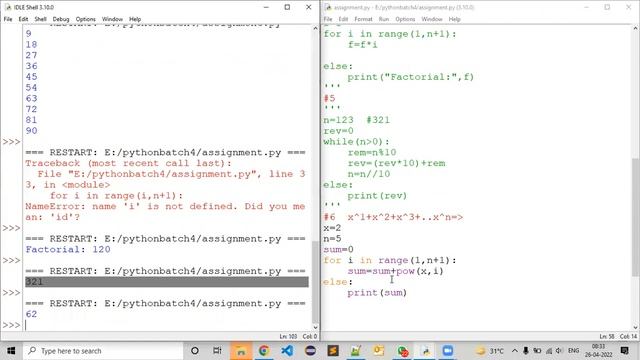The width and height of the screenshot is (640, 360).
Task: Open Help menu in IDLE Shell
Action: tap(135, 19)
